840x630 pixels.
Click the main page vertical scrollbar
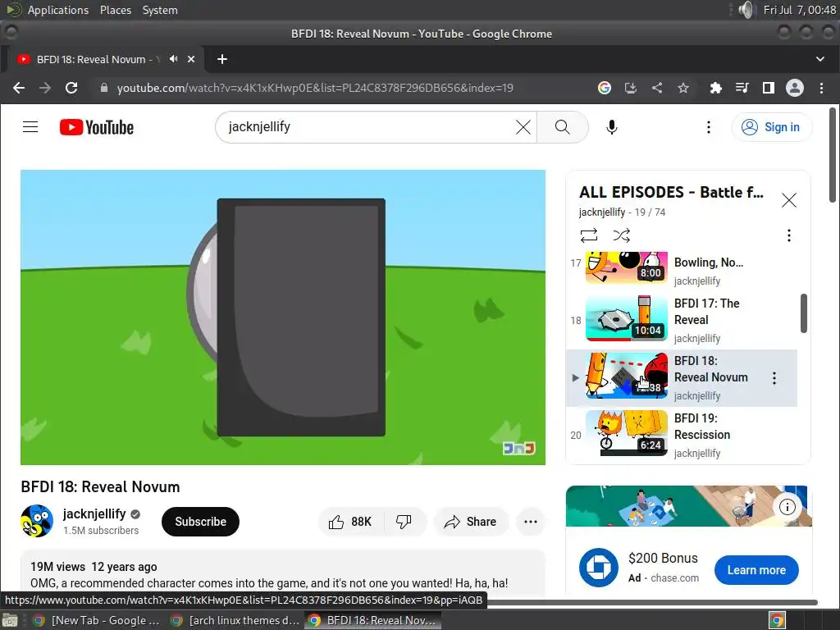point(832,155)
